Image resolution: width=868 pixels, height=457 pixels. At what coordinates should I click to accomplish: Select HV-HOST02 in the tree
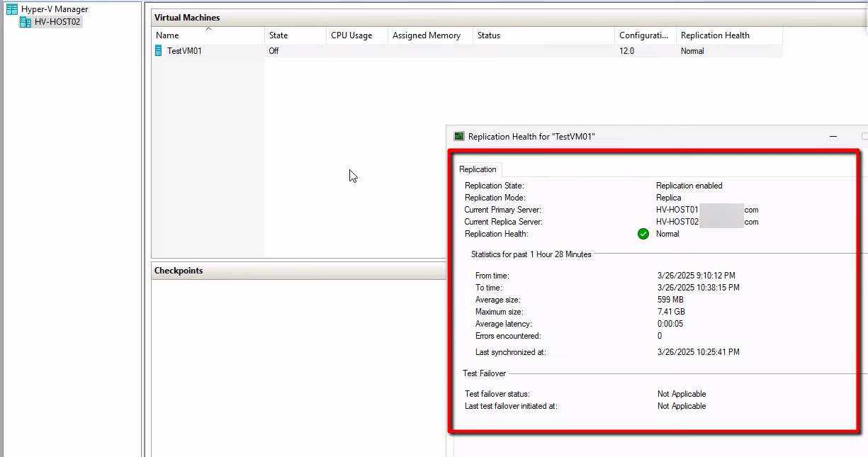[57, 22]
